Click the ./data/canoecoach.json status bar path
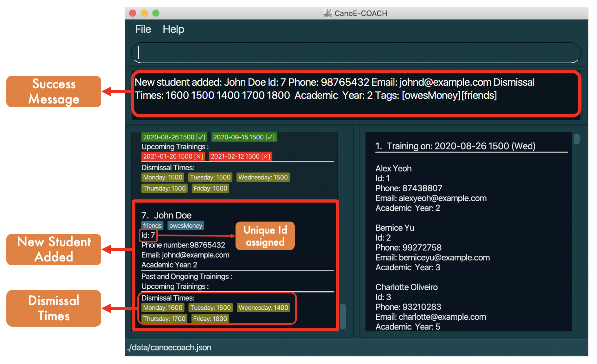 [169, 347]
